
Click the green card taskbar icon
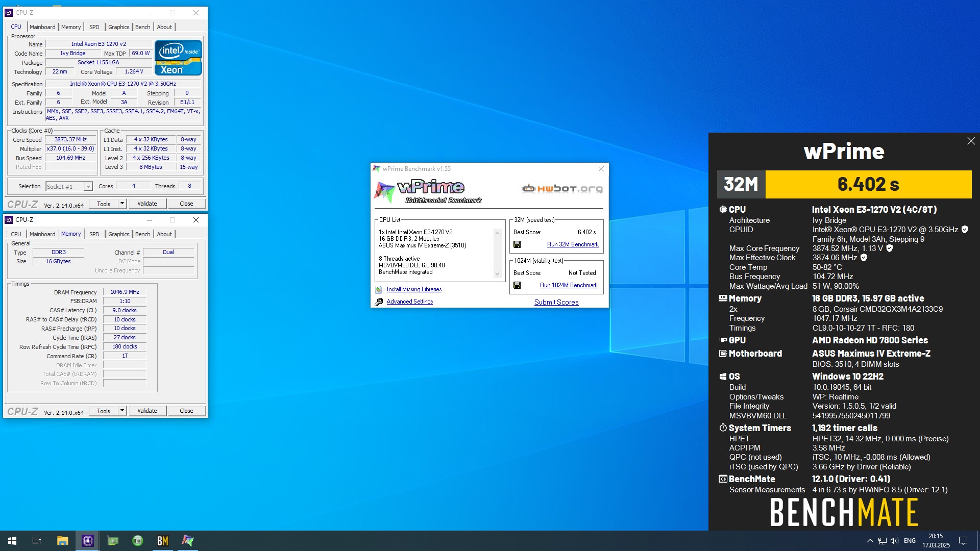[x=112, y=541]
